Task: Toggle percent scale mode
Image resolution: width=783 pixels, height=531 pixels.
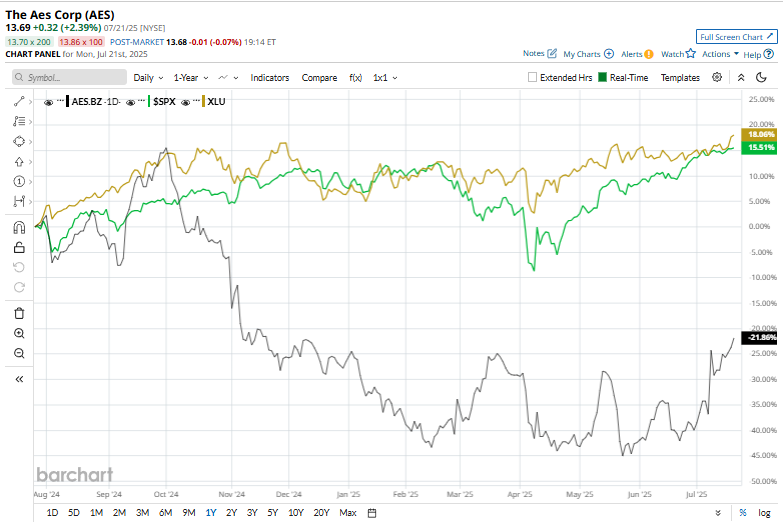Action: tap(743, 513)
